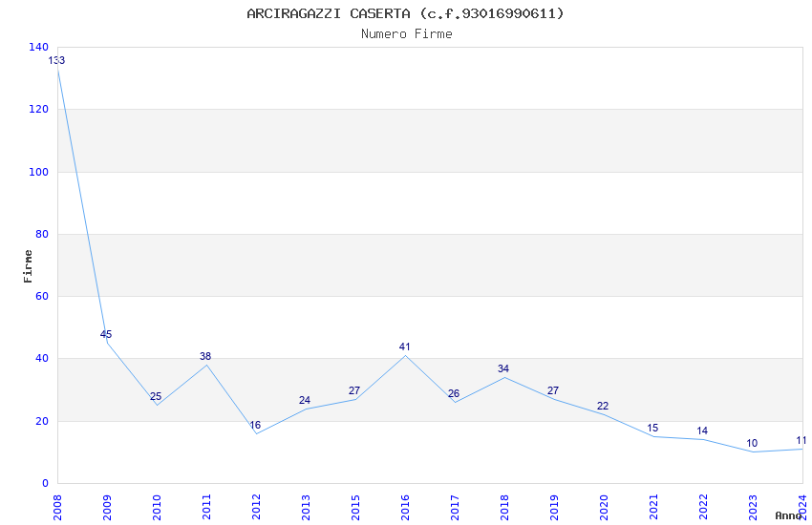Image resolution: width=812 pixels, height=525 pixels.
Task: Click data point value 34 for 2018
Action: 503,368
